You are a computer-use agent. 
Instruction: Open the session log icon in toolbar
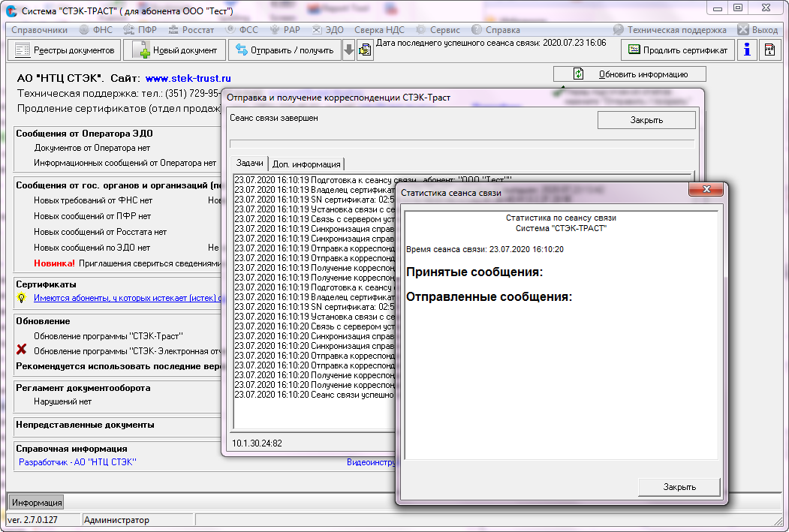point(365,50)
